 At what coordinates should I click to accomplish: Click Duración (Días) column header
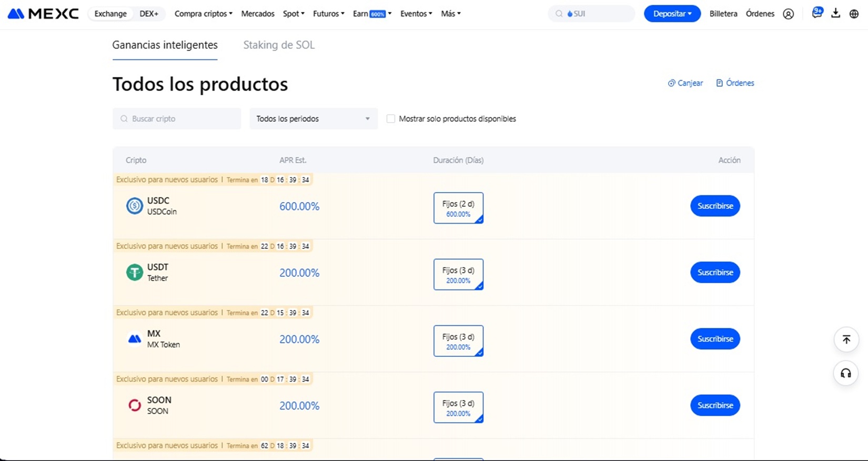coord(458,160)
